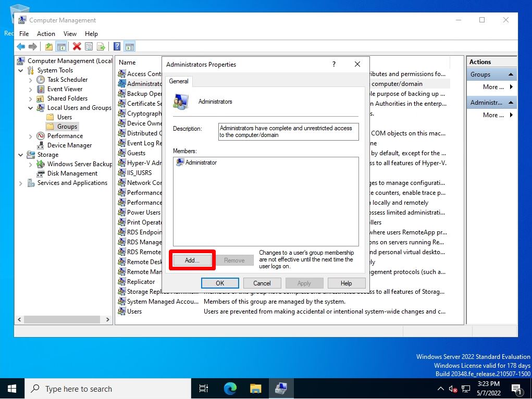This screenshot has width=532, height=399.
Task: Open Microsoft Edge from the taskbar
Action: 230,389
